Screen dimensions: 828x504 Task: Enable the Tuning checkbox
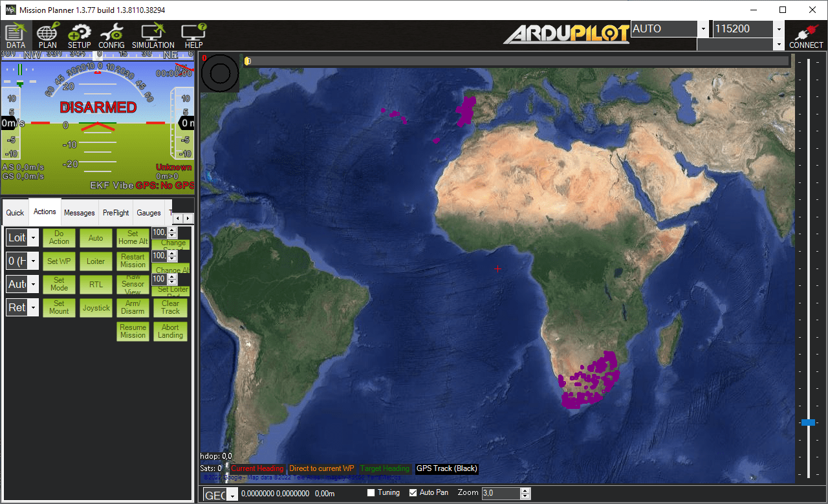371,493
